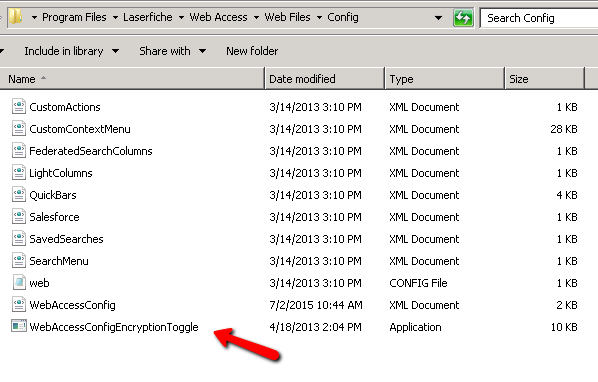The image size is (598, 382).
Task: Click the WebAccessConfigEncryptionToggle application icon
Action: (x=19, y=326)
